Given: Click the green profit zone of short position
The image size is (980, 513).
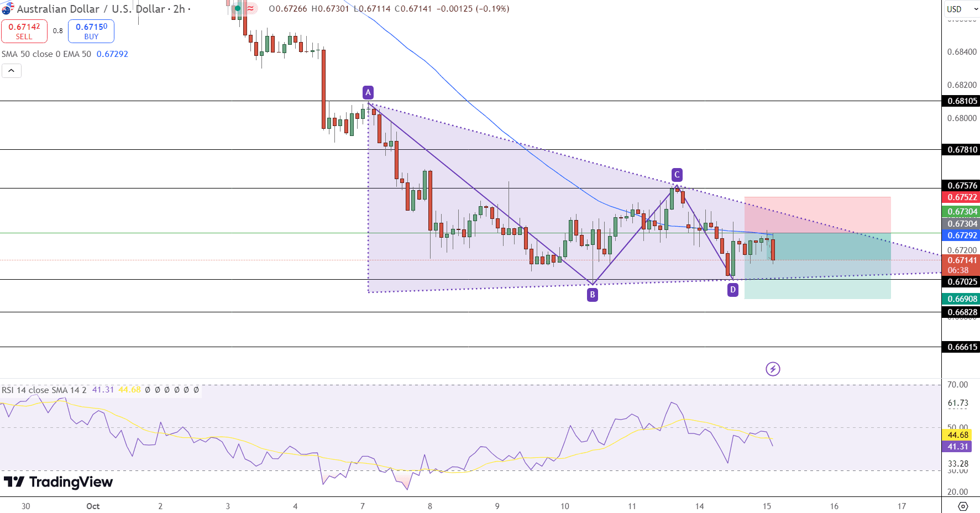Looking at the screenshot, I should pyautogui.click(x=817, y=266).
